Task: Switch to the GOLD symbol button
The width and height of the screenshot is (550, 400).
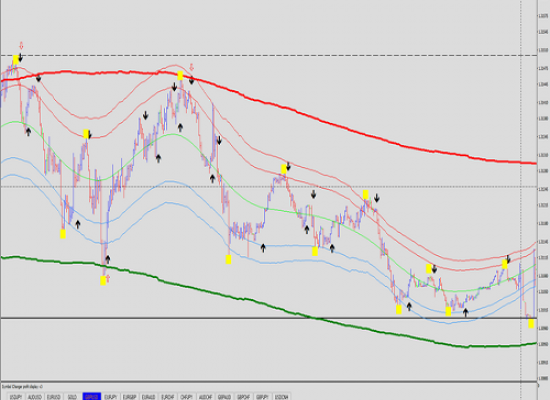Action: pyautogui.click(x=72, y=397)
